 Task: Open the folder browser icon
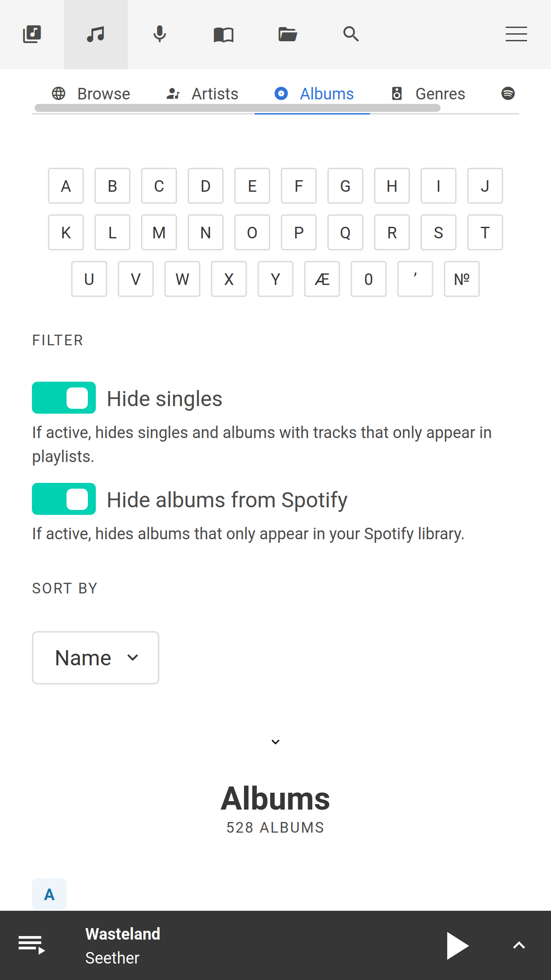(287, 34)
